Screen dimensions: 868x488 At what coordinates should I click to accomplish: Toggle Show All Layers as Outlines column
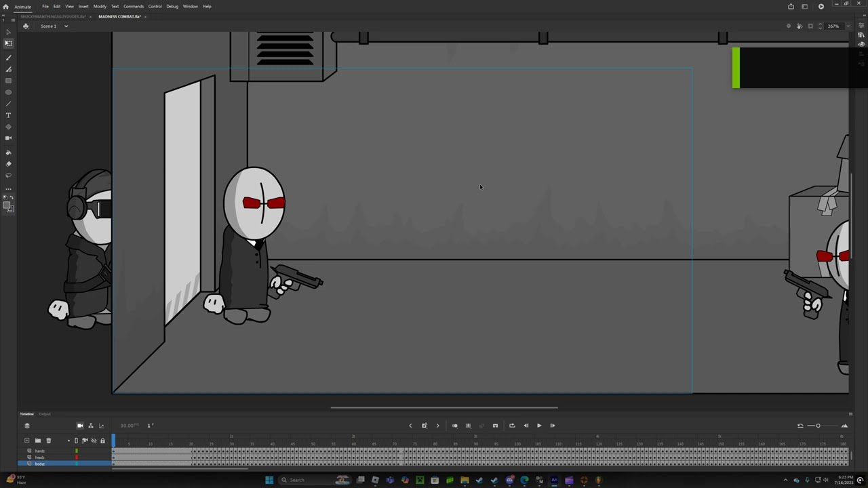coord(76,441)
